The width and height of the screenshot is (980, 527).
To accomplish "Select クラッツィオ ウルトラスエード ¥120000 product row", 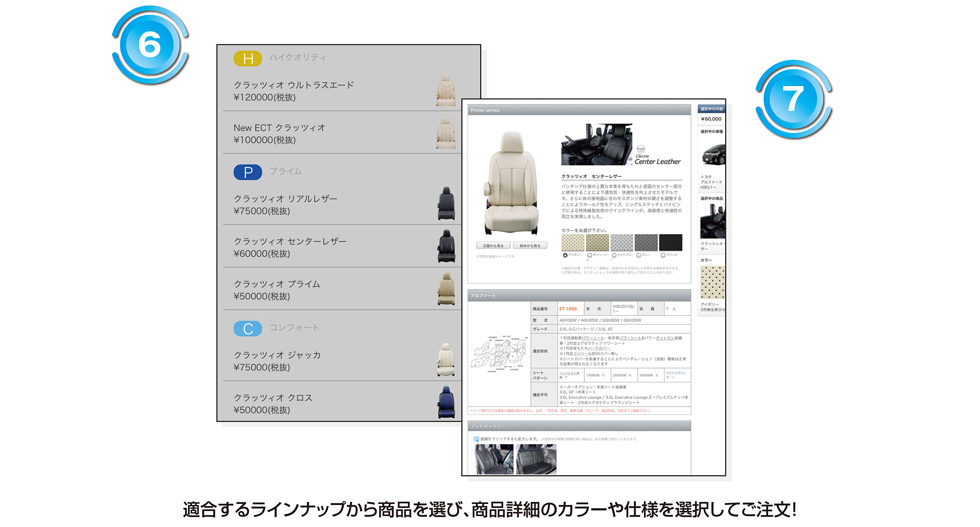I will tap(342, 91).
